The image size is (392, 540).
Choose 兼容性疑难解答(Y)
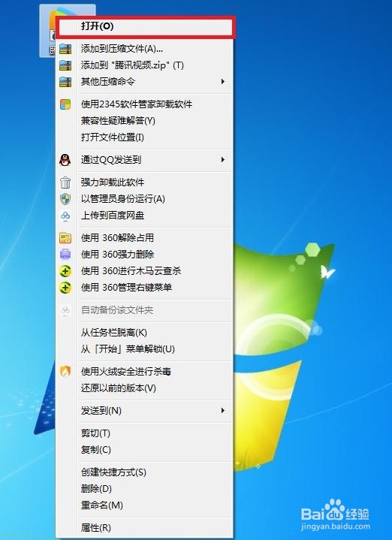(146, 121)
